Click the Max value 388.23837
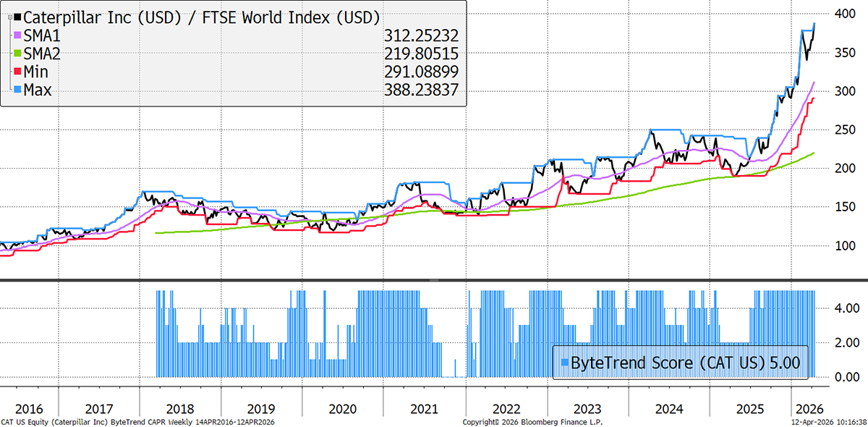 pos(423,90)
